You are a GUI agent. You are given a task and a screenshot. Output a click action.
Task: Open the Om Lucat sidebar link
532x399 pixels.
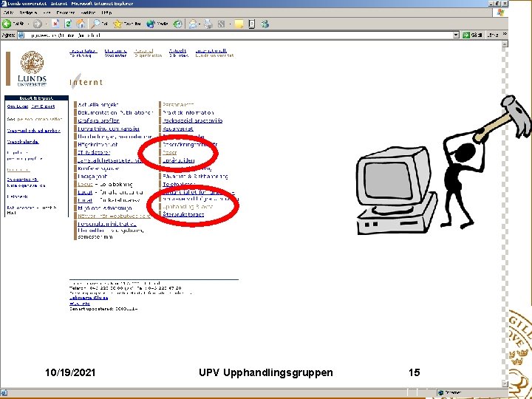tap(17, 106)
